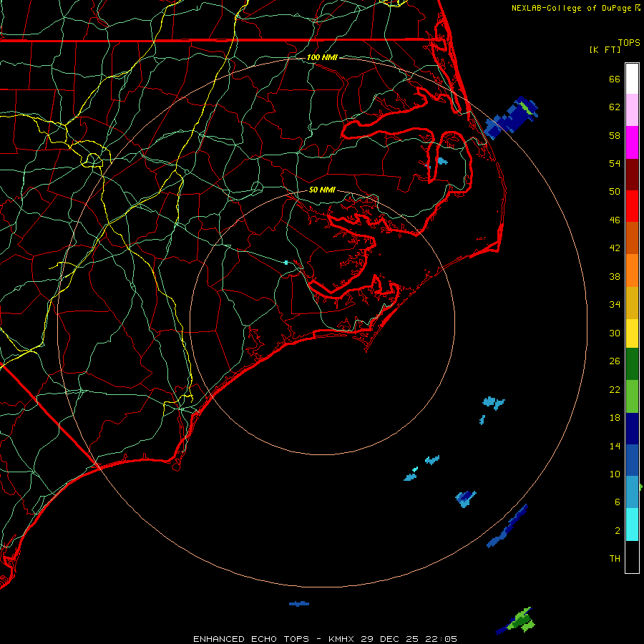Click the legend value 54

coord(615,163)
